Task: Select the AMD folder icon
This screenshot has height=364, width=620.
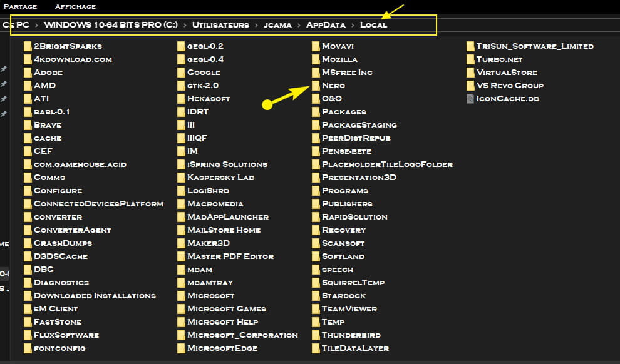Action: 28,85
